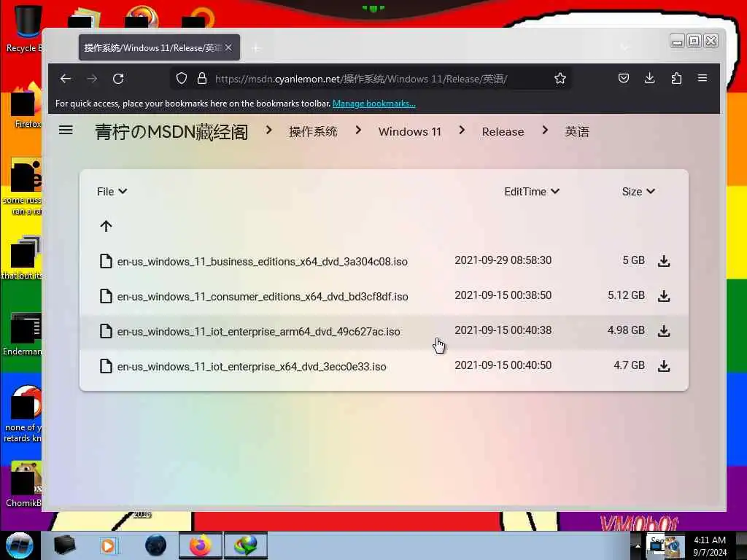The image size is (747, 560).
Task: Sort the list by EditTime
Action: coord(532,192)
